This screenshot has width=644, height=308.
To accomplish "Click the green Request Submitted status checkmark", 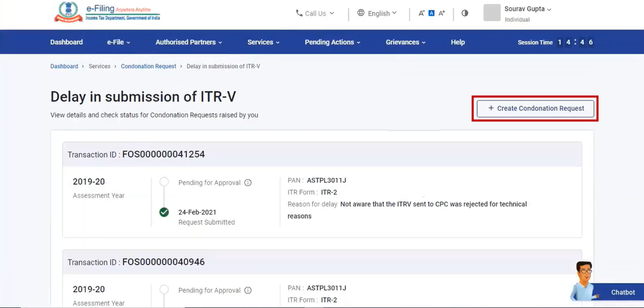I will click(x=164, y=212).
